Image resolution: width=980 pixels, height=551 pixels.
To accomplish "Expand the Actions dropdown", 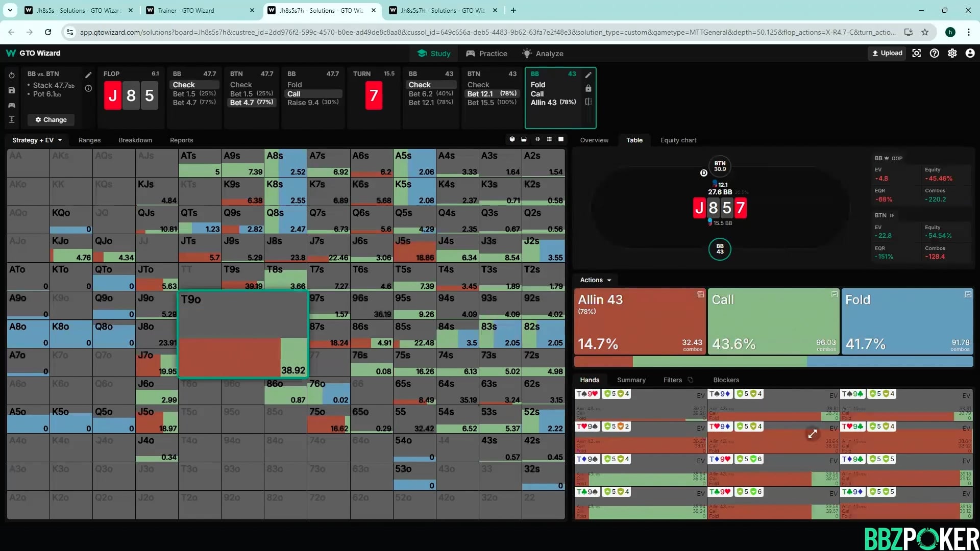I will [x=595, y=280].
